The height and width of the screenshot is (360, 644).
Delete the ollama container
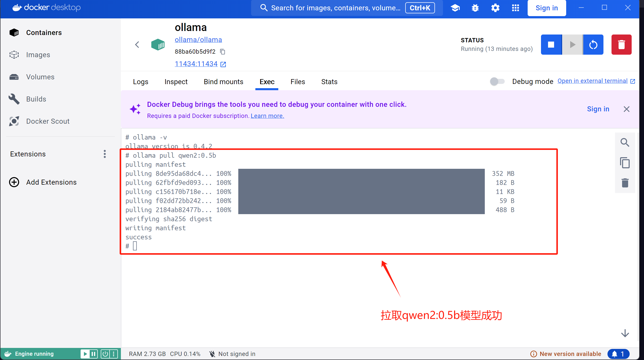[621, 45]
